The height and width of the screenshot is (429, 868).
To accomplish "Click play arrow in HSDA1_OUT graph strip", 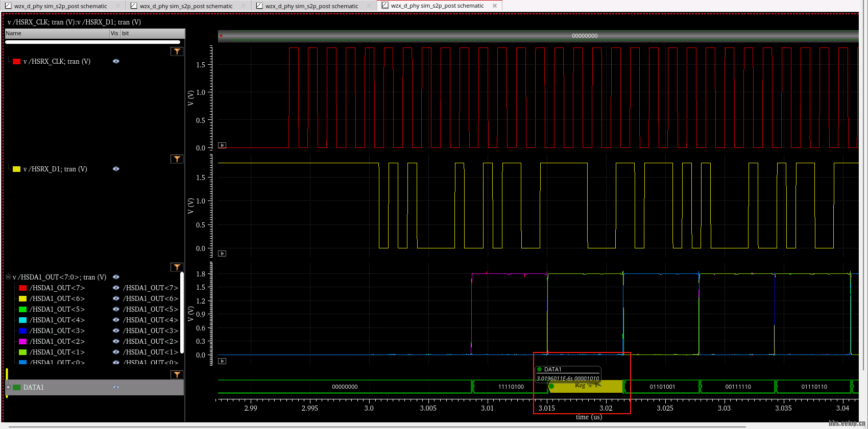I will (x=222, y=361).
